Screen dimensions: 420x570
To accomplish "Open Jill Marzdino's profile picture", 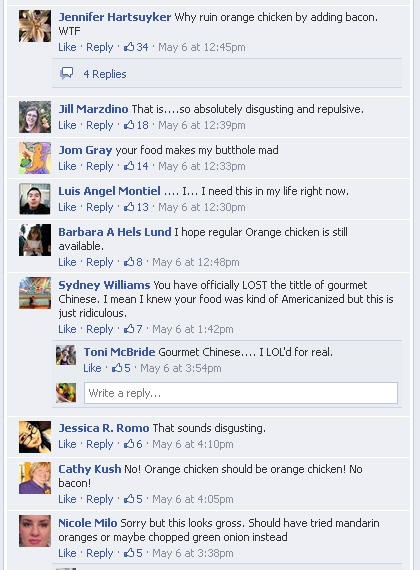I will [x=35, y=117].
